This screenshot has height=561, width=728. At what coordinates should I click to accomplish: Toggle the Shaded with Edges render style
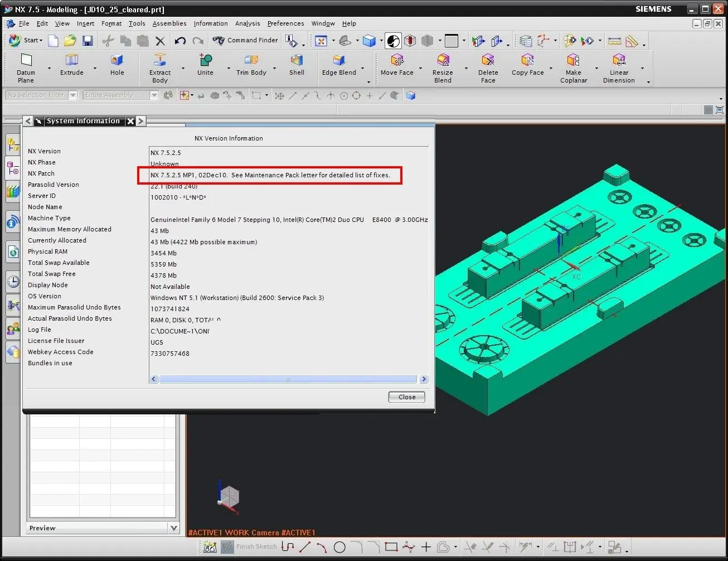point(369,41)
